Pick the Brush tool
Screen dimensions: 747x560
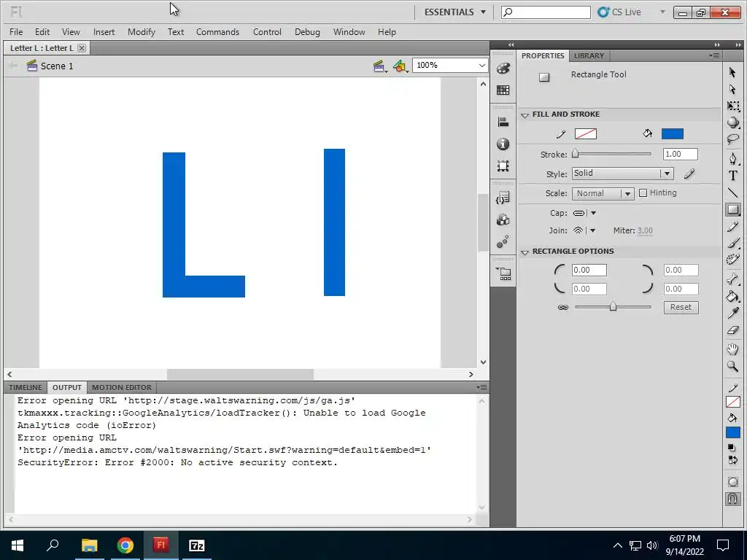coord(732,243)
